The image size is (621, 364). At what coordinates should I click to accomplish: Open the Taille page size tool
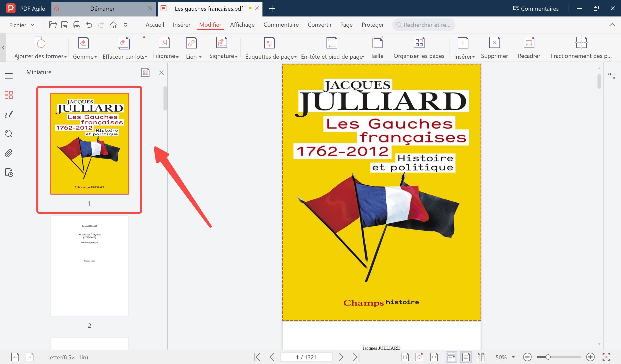[x=377, y=48]
